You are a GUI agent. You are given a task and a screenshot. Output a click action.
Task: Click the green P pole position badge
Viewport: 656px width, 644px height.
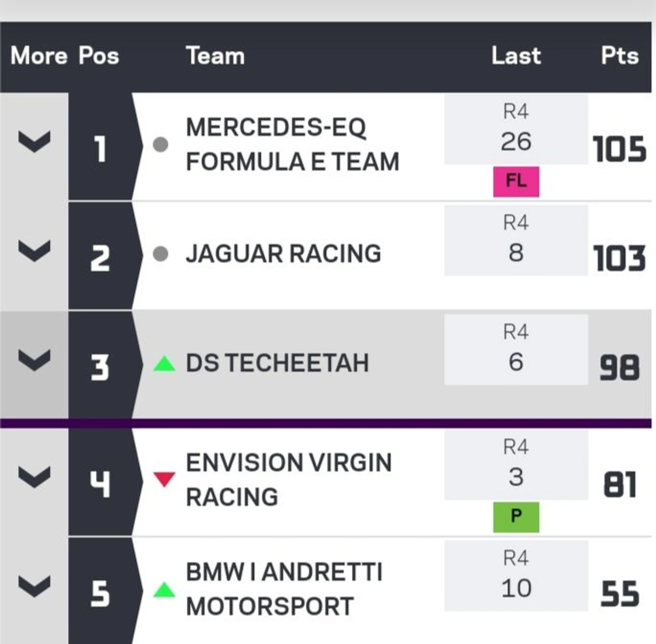tap(516, 517)
